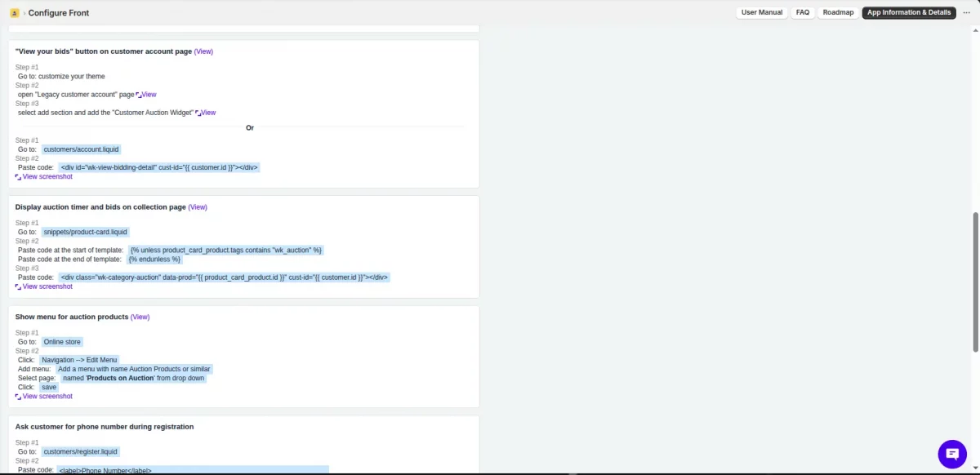Click the unless product_card_product.tags code

226,250
